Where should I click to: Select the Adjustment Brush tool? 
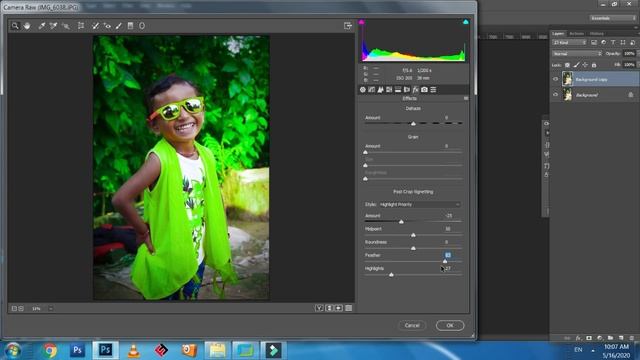coord(119,26)
